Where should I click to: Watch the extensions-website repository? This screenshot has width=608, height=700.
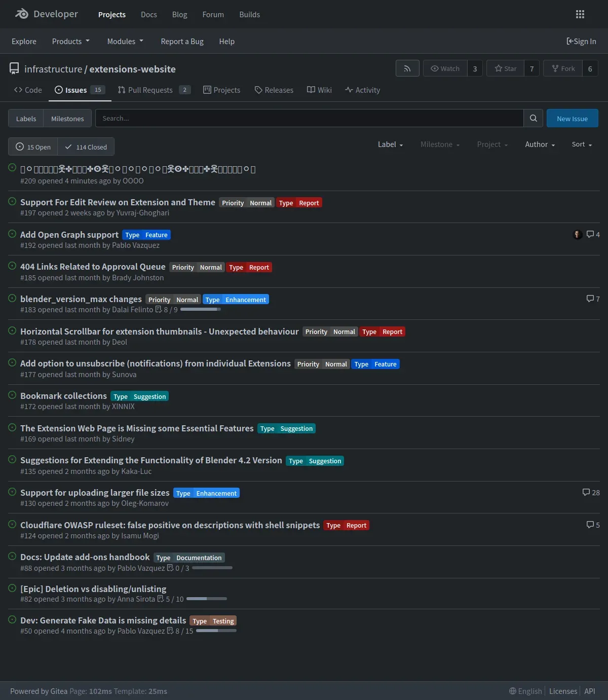point(445,68)
